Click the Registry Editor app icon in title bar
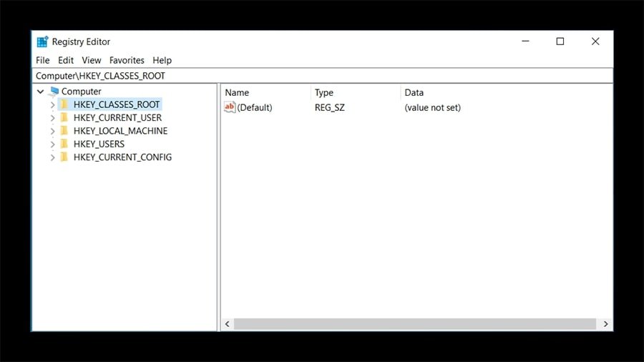Image resolution: width=644 pixels, height=362 pixels. click(x=42, y=41)
